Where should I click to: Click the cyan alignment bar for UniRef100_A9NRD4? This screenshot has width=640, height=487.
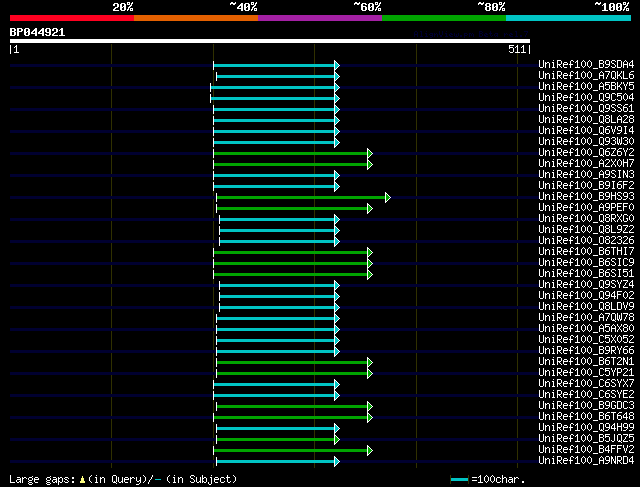point(276,462)
